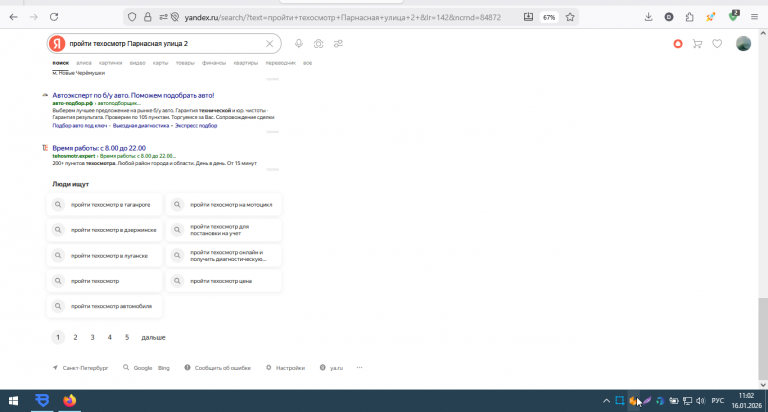Go to results page 3

(x=92, y=338)
